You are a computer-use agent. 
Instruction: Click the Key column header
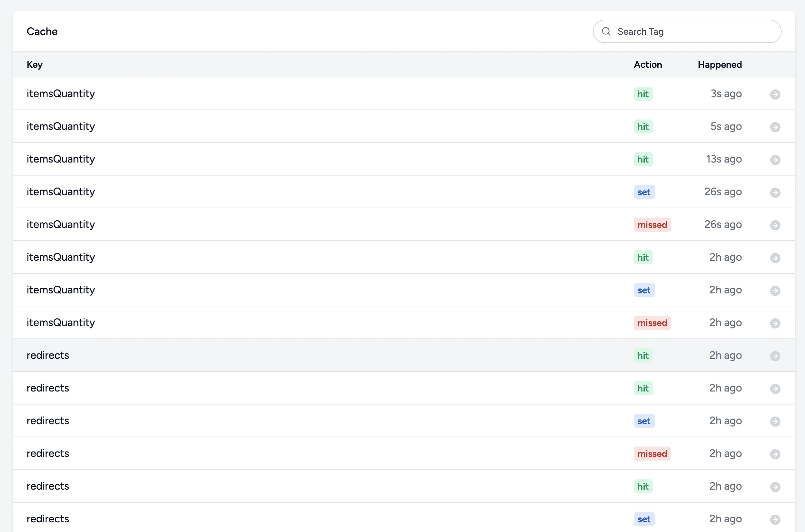pyautogui.click(x=35, y=64)
